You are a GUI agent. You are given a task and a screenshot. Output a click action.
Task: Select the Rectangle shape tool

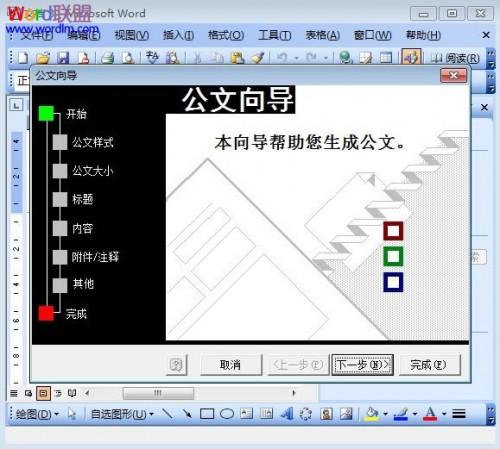pyautogui.click(x=207, y=414)
